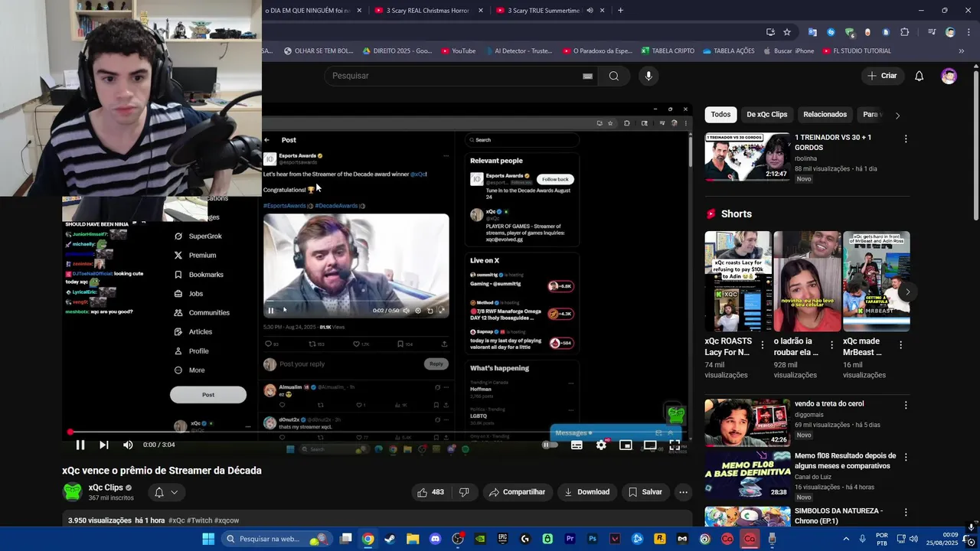Open the on-screen keyboard icon in search box

587,76
